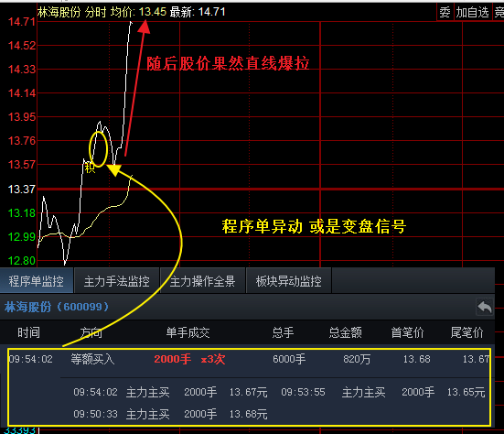Click the 09:50:33 主力主买 detail entry

coord(170,414)
